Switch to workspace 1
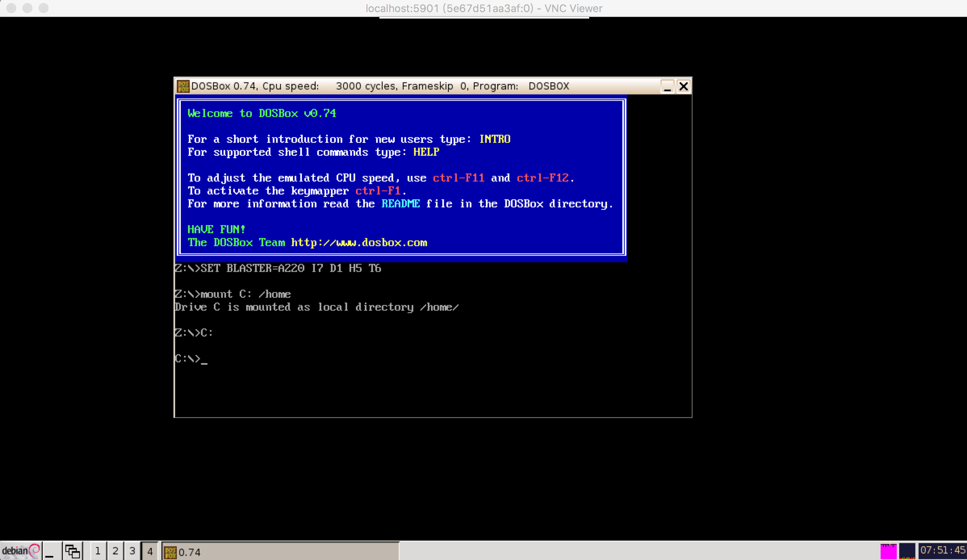 point(97,551)
